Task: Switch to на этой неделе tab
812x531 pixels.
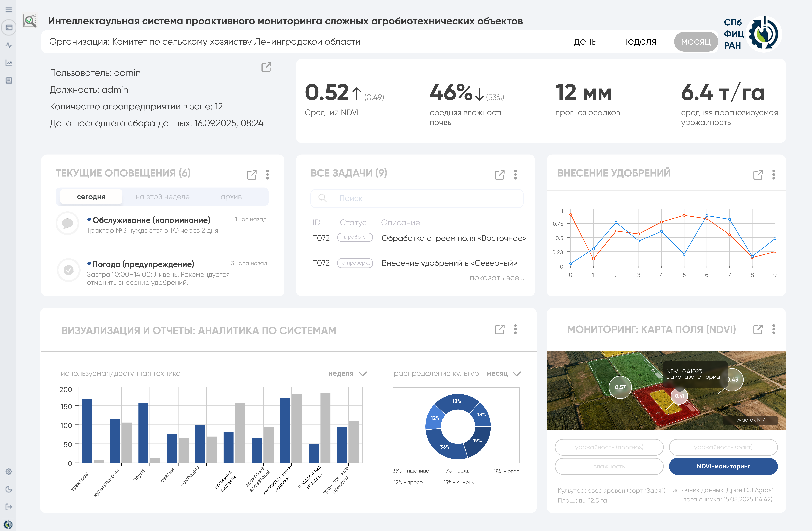Action: (x=162, y=197)
